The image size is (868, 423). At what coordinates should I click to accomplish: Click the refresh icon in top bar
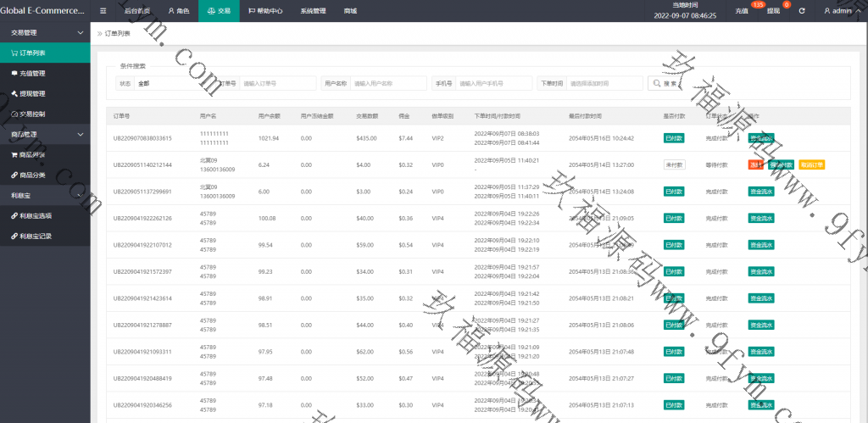pyautogui.click(x=802, y=11)
